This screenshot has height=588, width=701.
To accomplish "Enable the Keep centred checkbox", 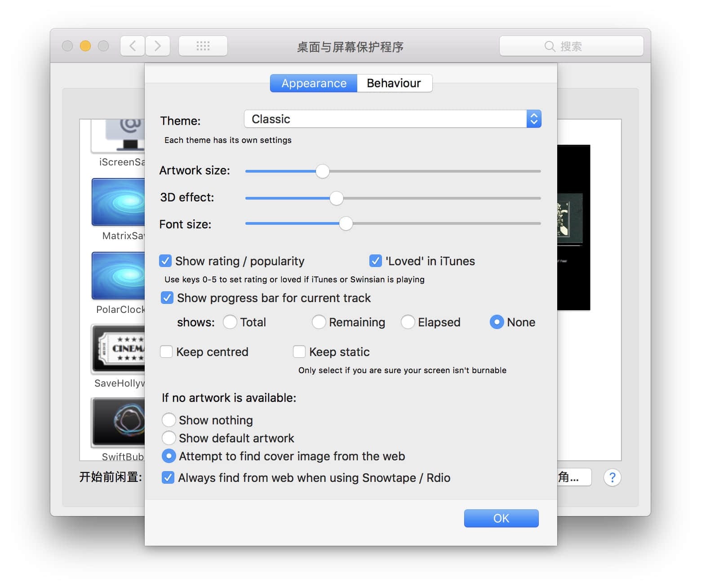I will click(x=166, y=352).
